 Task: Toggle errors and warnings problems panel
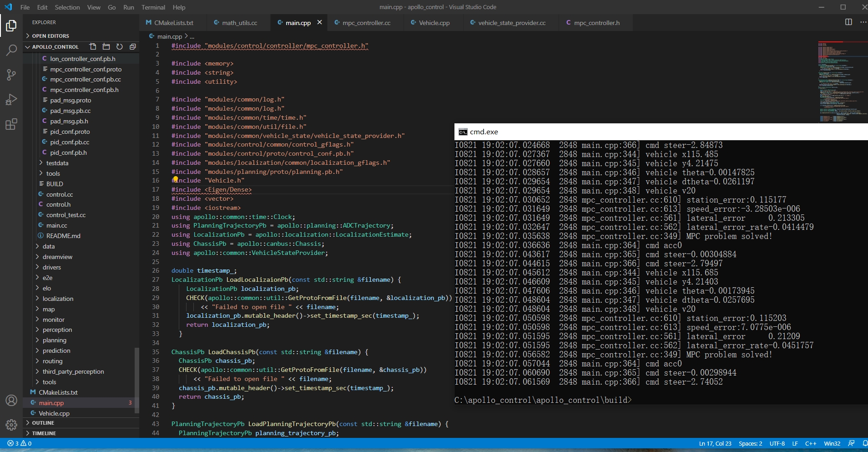pyautogui.click(x=20, y=443)
